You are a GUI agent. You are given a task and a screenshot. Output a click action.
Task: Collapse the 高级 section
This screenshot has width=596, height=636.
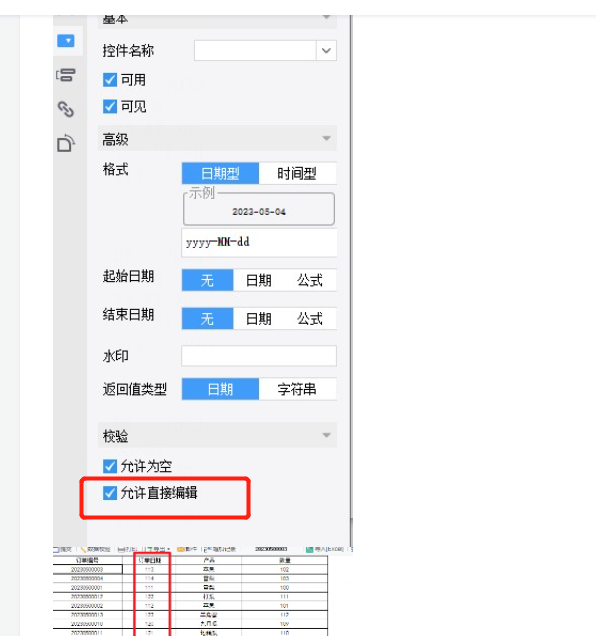(326, 139)
